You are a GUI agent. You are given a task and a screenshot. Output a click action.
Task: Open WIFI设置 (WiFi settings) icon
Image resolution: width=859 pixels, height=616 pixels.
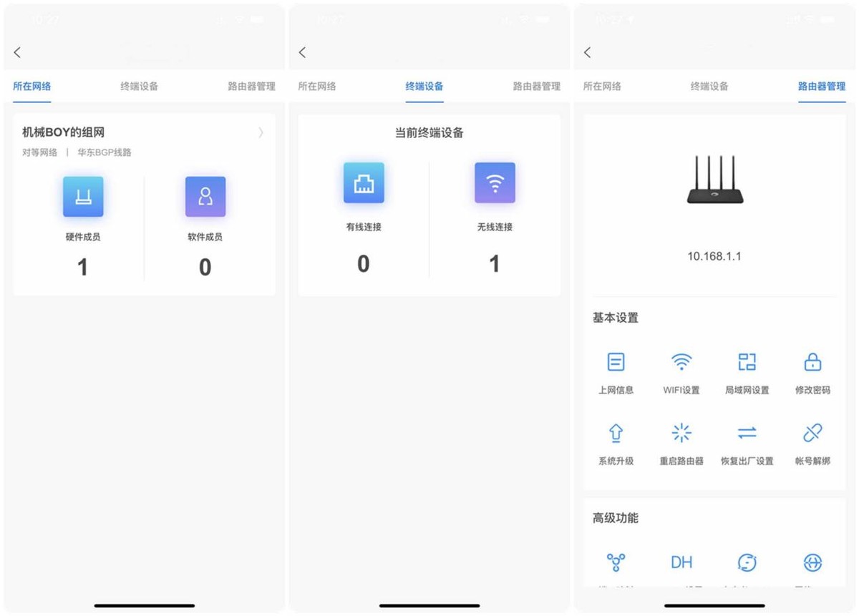681,362
